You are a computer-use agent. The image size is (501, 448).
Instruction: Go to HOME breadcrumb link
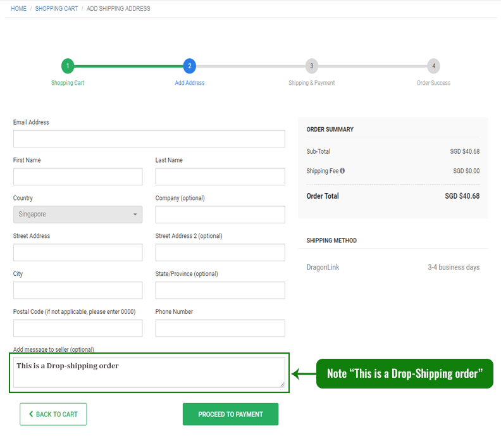[18, 9]
